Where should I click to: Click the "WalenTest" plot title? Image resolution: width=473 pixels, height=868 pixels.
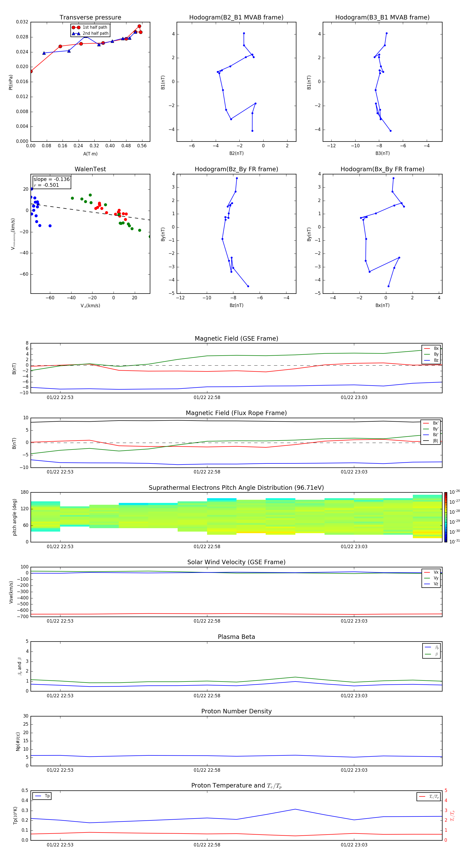[90, 169]
